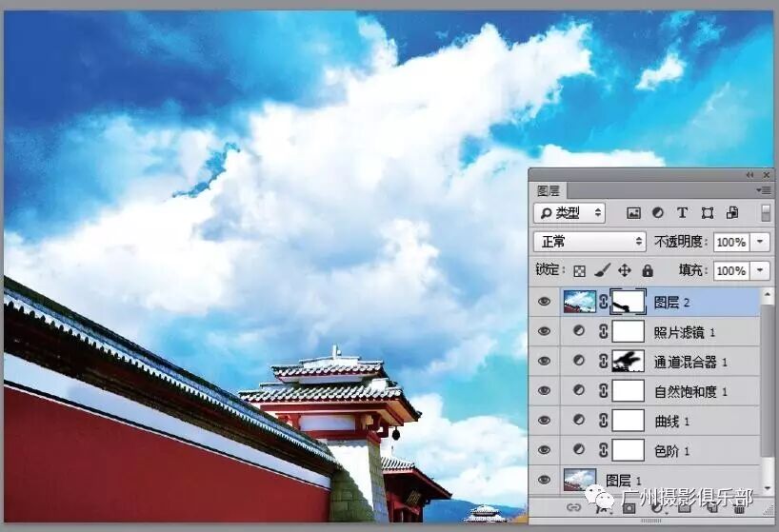Viewport: 779px width, 532px height.
Task: Filter layers by adjustment layer icon
Action: pyautogui.click(x=658, y=213)
